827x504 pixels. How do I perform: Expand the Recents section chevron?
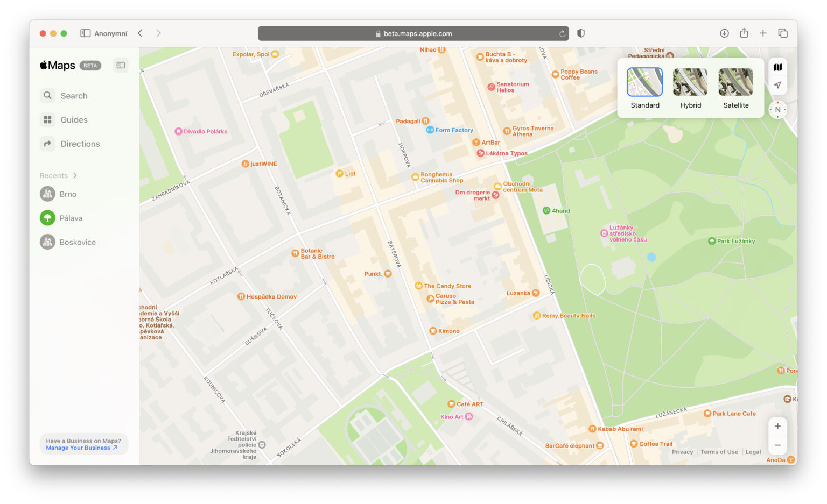[x=75, y=175]
